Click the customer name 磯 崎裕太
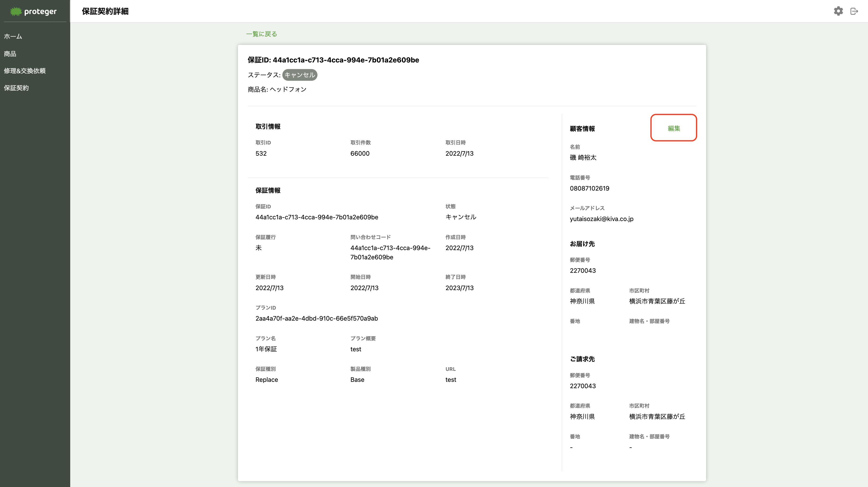Viewport: 868px width, 487px height. [x=583, y=158]
